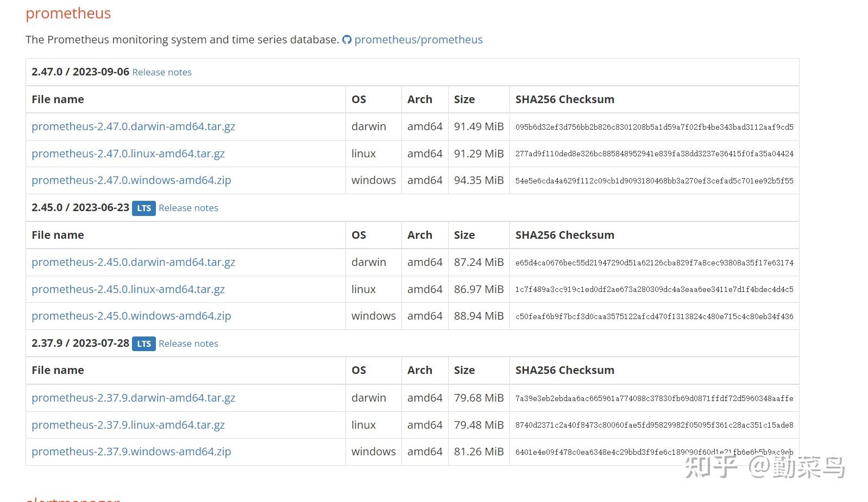
Task: Click the LTS badge next to 2.45.0
Action: coord(143,208)
